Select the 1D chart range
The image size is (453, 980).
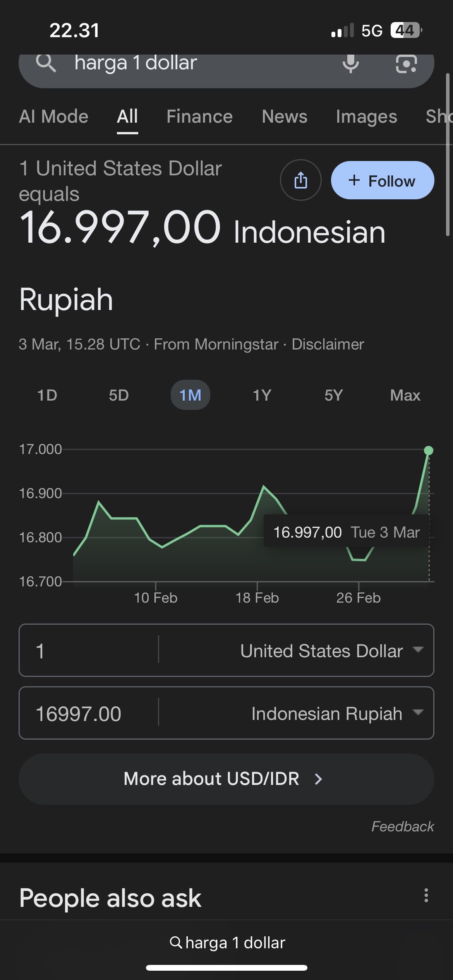pos(47,395)
